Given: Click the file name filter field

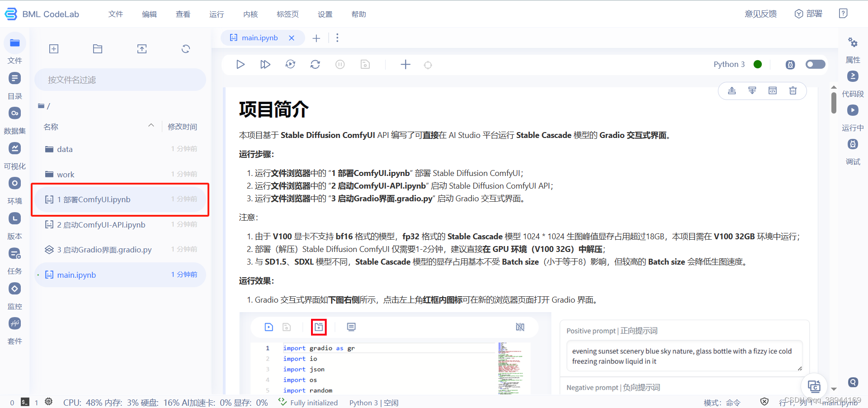Looking at the screenshot, I should (120, 80).
